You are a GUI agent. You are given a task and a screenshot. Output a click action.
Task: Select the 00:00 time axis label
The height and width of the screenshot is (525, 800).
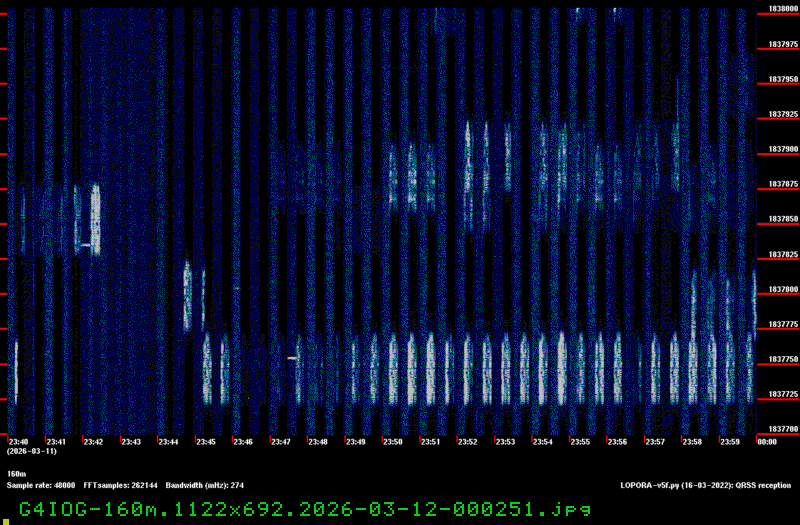click(x=767, y=442)
